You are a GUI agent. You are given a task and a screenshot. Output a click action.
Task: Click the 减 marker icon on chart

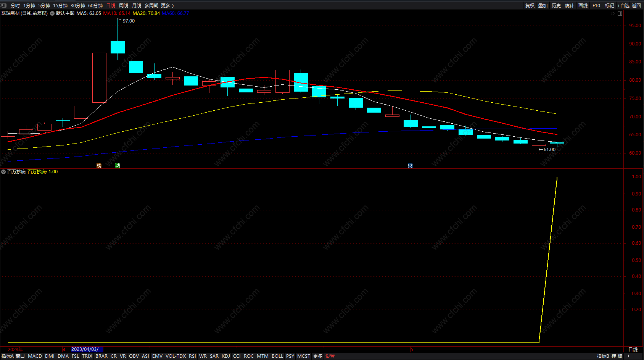point(118,165)
